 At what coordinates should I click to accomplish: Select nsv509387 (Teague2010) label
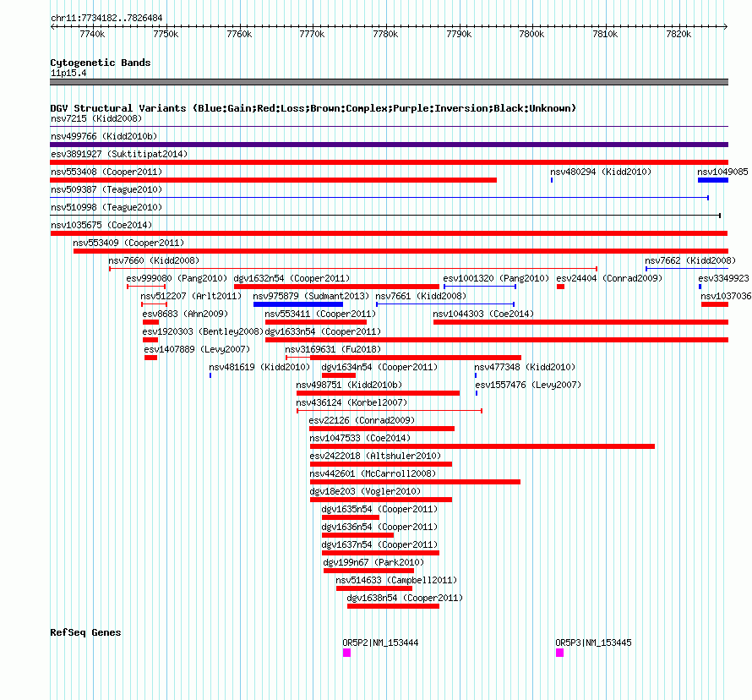tap(106, 189)
